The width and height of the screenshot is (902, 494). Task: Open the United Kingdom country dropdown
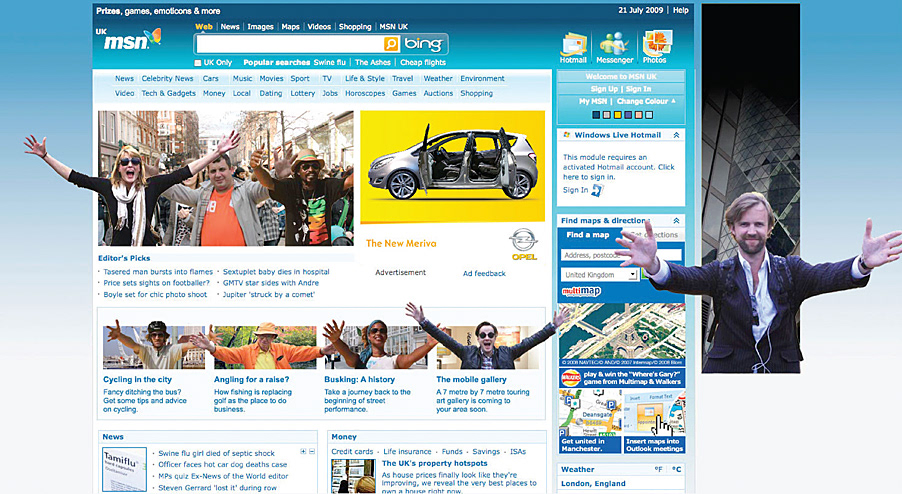(632, 275)
